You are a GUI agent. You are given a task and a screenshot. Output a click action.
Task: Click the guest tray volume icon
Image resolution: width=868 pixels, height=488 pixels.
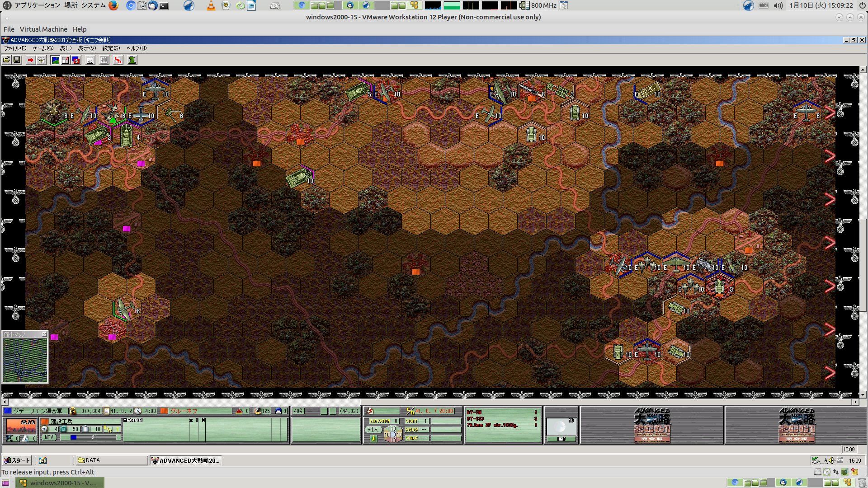pyautogui.click(x=831, y=460)
